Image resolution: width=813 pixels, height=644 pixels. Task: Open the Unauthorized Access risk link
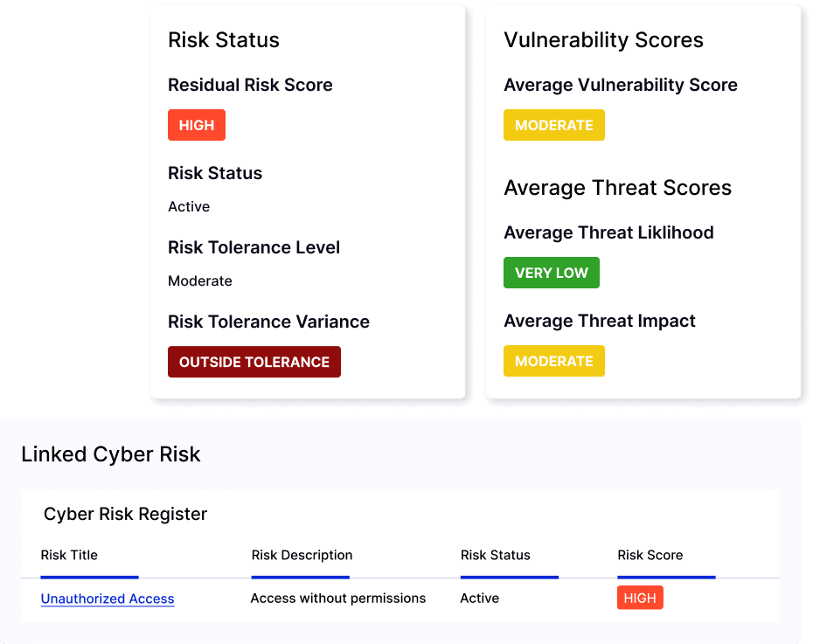(108, 599)
